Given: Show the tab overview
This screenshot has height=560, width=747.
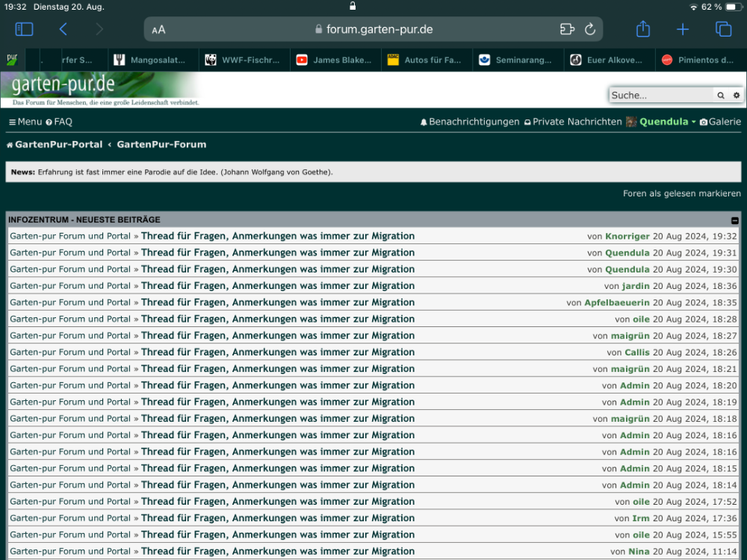Looking at the screenshot, I should point(723,29).
